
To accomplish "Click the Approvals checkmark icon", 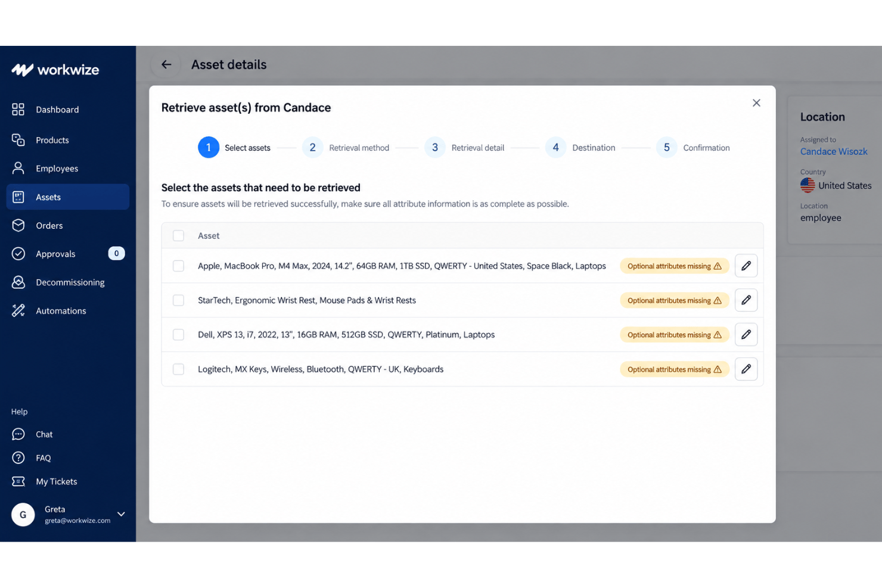I will coord(18,254).
